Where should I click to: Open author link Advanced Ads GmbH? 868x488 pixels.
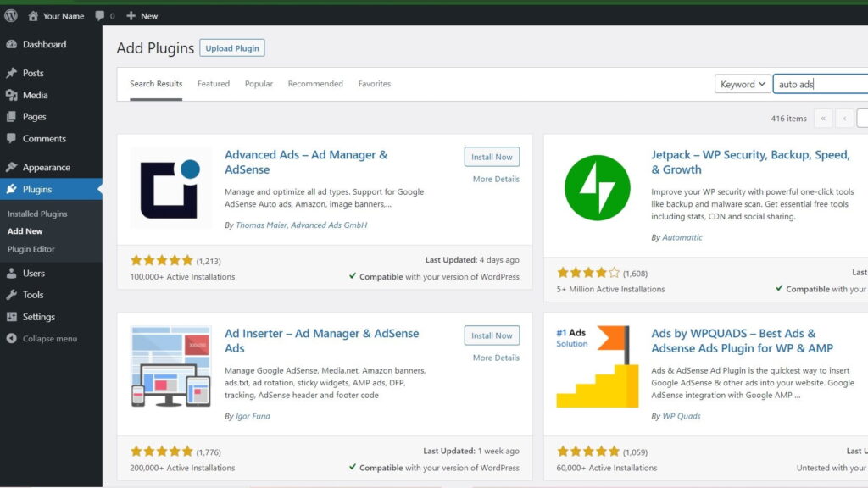point(329,225)
